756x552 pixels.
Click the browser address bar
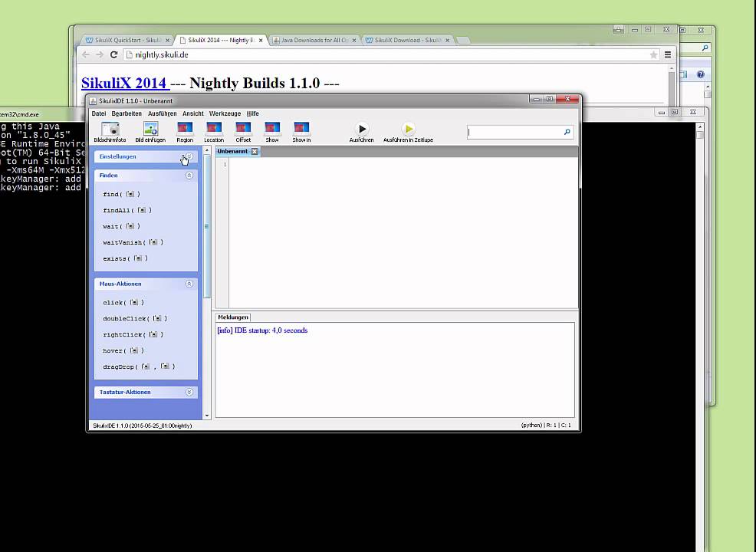tap(390, 55)
